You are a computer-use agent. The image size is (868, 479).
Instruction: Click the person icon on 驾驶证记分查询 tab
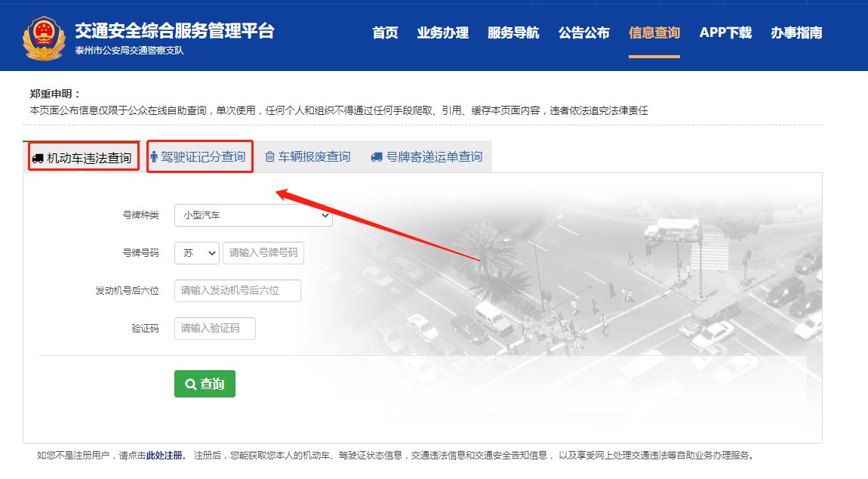pos(154,157)
